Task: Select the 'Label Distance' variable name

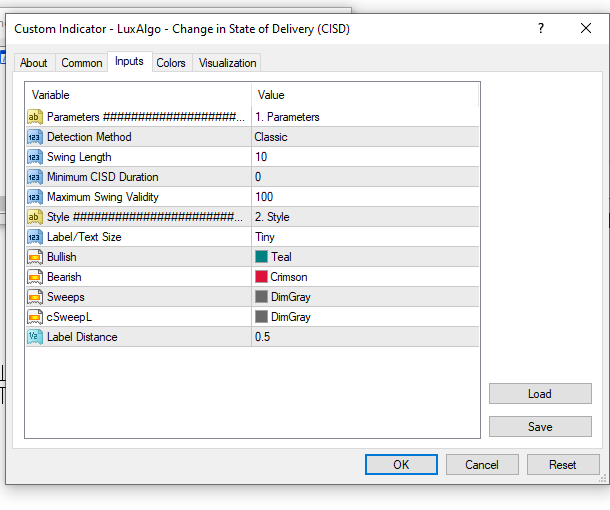Action: coord(82,337)
